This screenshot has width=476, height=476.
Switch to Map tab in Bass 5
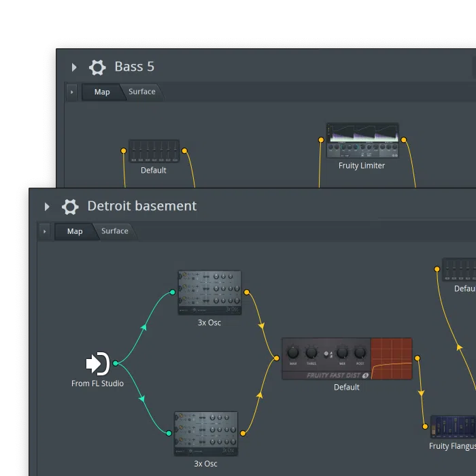(x=102, y=92)
